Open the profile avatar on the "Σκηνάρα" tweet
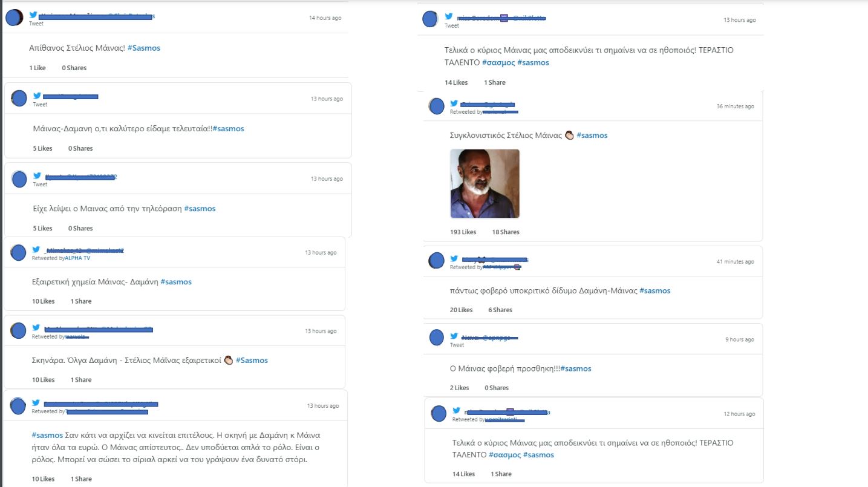 18,331
